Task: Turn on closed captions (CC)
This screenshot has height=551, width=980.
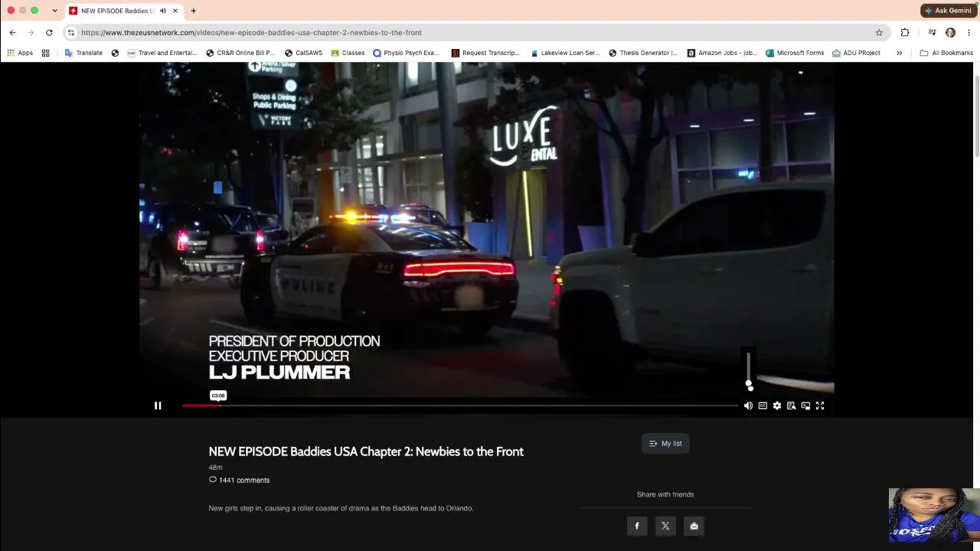Action: coord(763,406)
